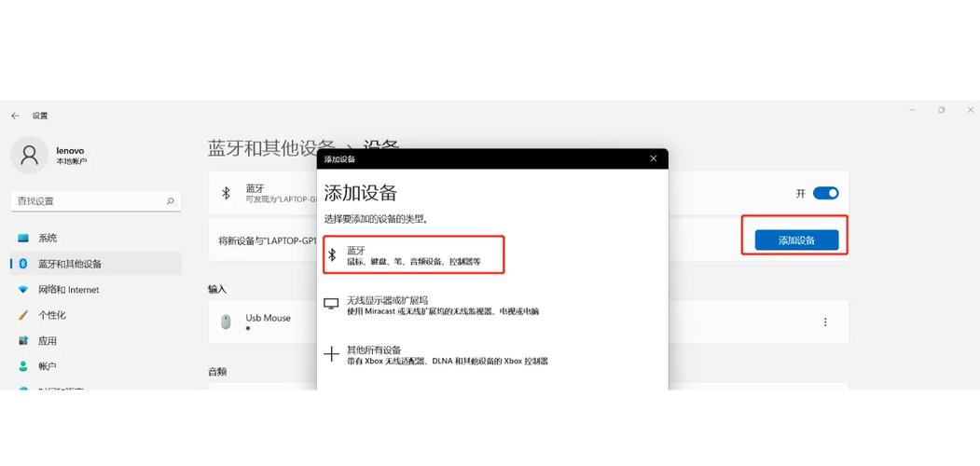Screen dimensions: 980x466
Task: Open 应用 settings
Action: coord(96,341)
